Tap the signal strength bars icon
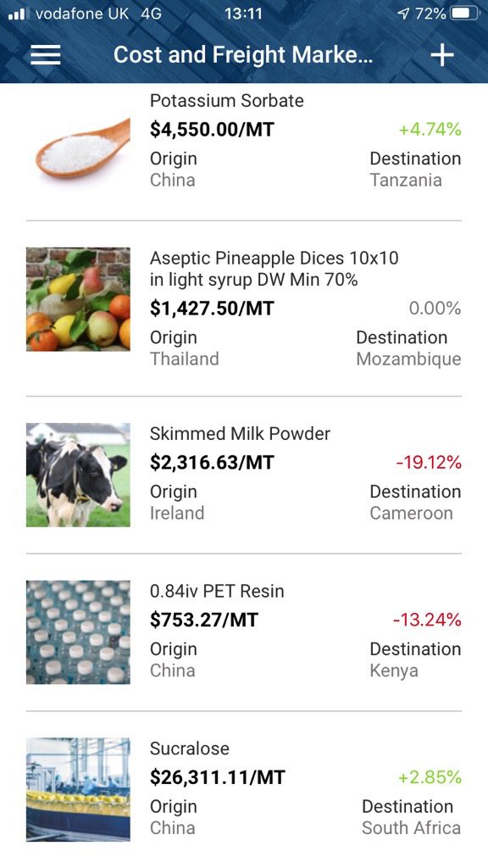This screenshot has width=488, height=868. coord(17,14)
